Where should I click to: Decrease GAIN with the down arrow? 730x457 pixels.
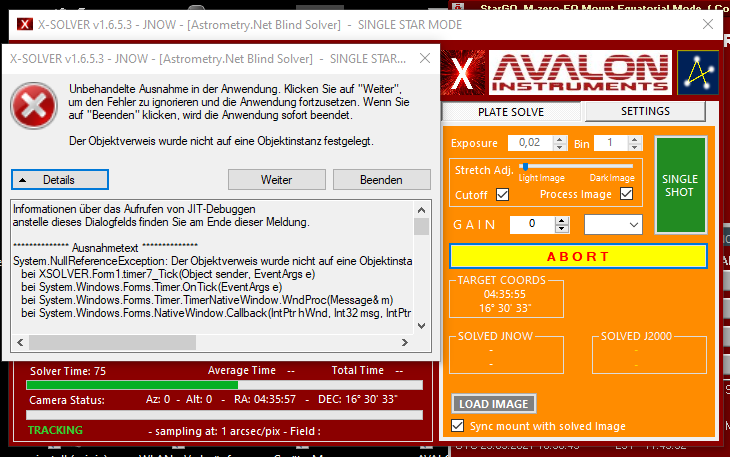(x=562, y=228)
